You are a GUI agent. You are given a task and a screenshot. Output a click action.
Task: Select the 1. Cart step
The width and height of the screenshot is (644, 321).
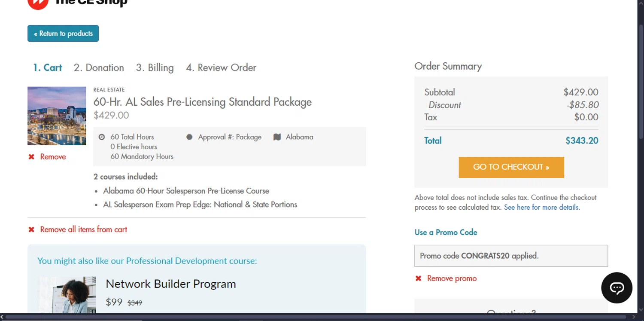click(x=48, y=67)
